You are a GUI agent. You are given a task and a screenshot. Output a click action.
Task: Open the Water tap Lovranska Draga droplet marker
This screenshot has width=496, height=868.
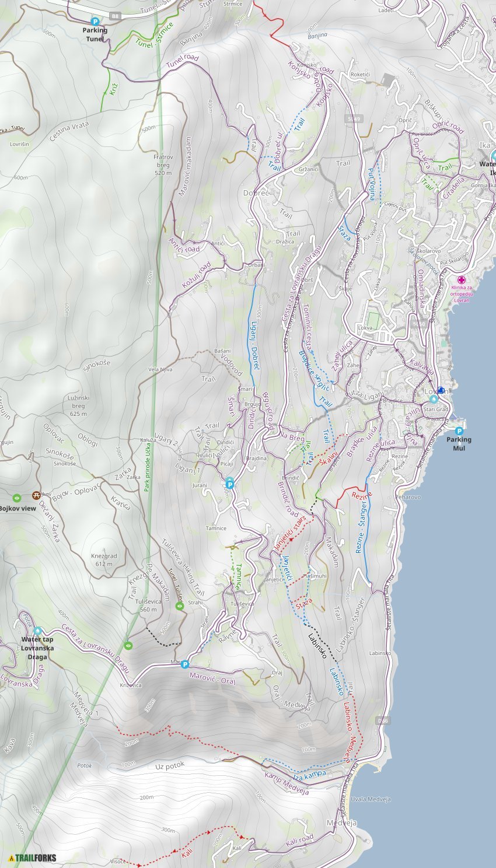coord(38,631)
